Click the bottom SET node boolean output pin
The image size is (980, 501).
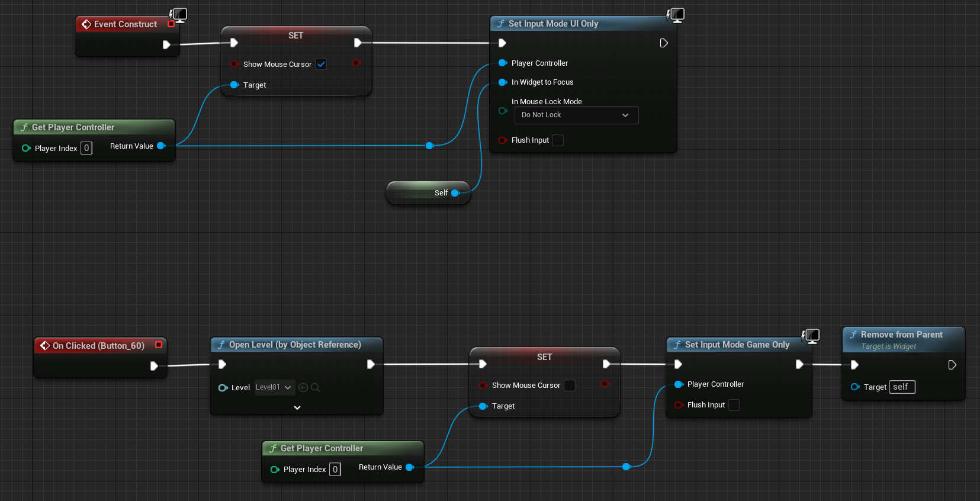(605, 384)
